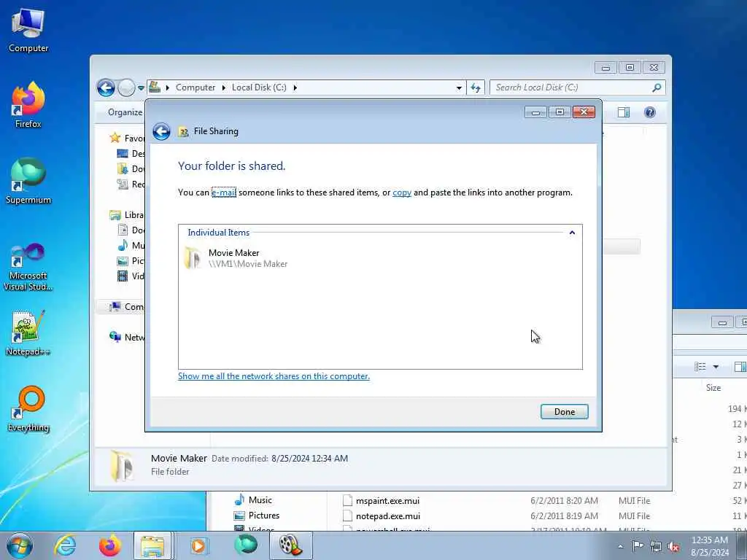747x560 pixels.
Task: Click the Done button
Action: click(x=565, y=412)
